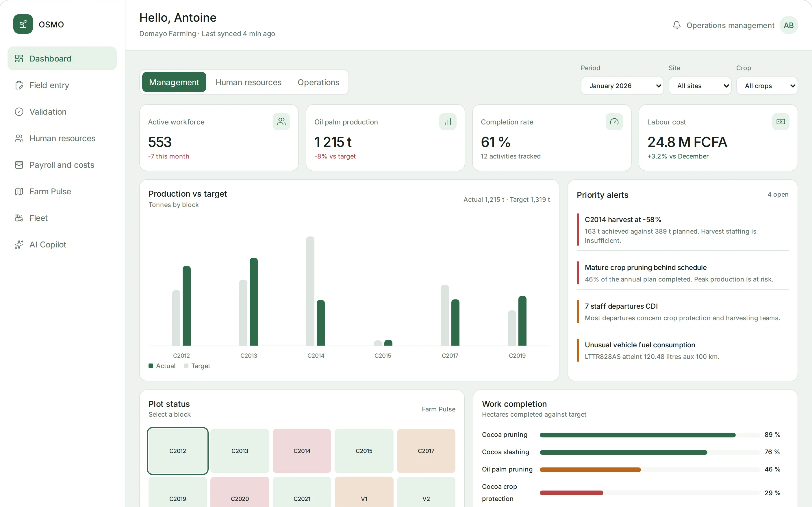Open the Site dropdown showing All sites
812x507 pixels.
pyautogui.click(x=700, y=86)
